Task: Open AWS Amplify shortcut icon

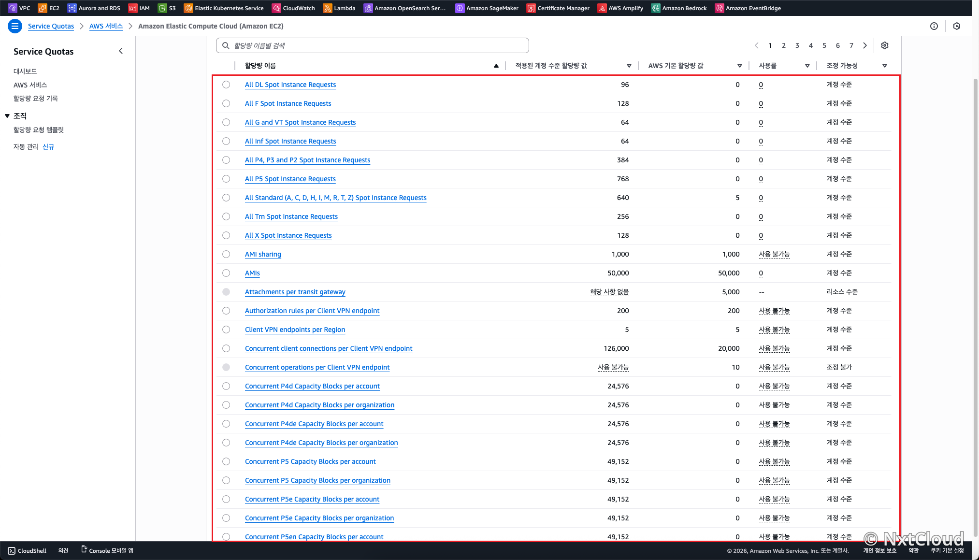Action: [x=602, y=8]
